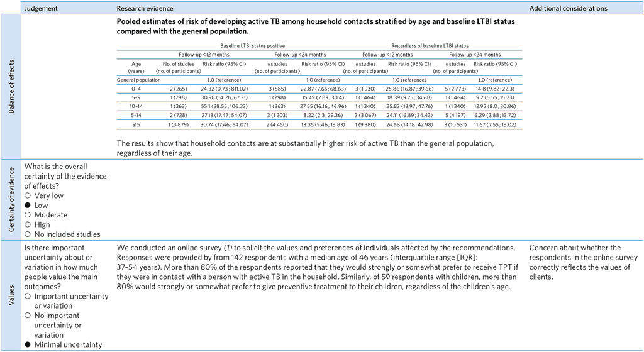
Task: Click the overall certainty of evidence question
Action: 65,176
